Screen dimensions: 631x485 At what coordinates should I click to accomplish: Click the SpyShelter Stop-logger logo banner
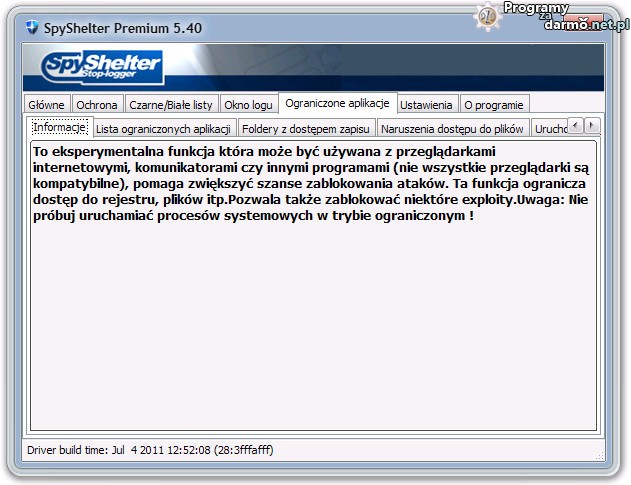(x=103, y=68)
